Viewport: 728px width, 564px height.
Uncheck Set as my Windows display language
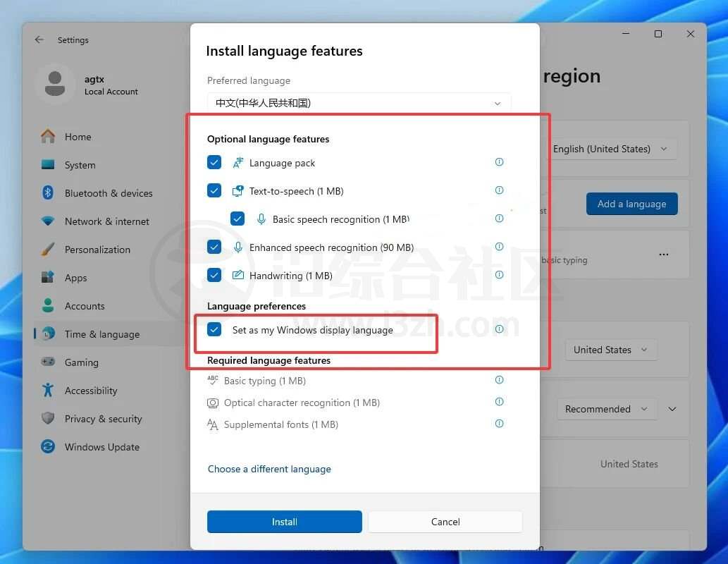pos(214,330)
